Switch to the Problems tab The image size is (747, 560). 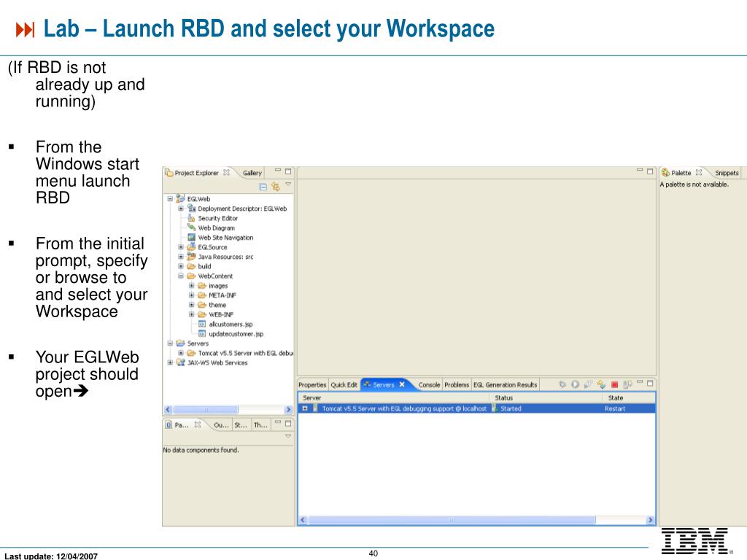click(x=457, y=385)
